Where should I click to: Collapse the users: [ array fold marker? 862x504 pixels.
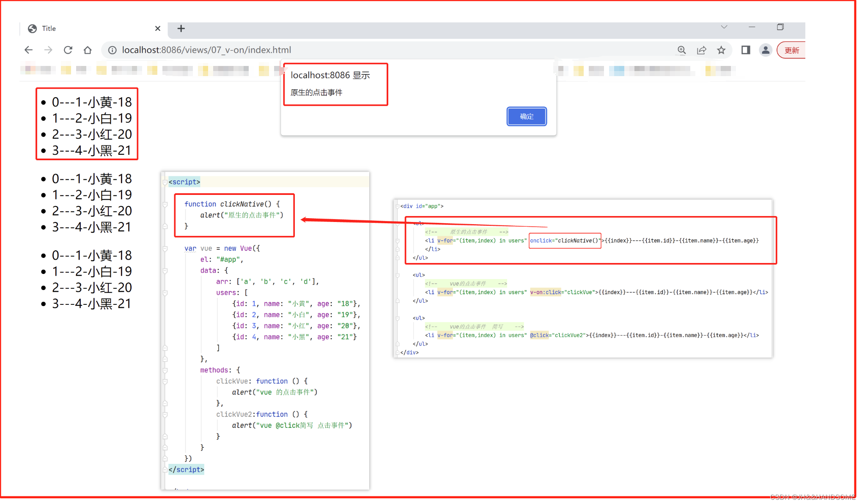[x=165, y=293]
